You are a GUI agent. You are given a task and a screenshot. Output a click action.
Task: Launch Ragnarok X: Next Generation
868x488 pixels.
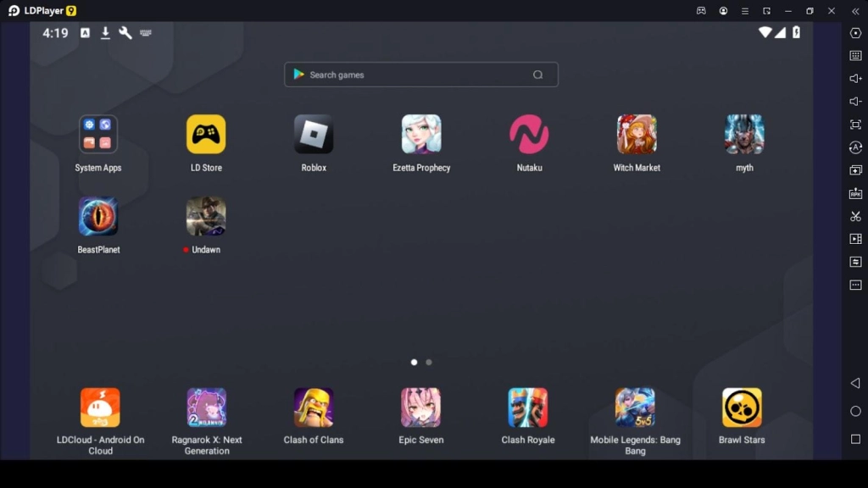pos(207,408)
